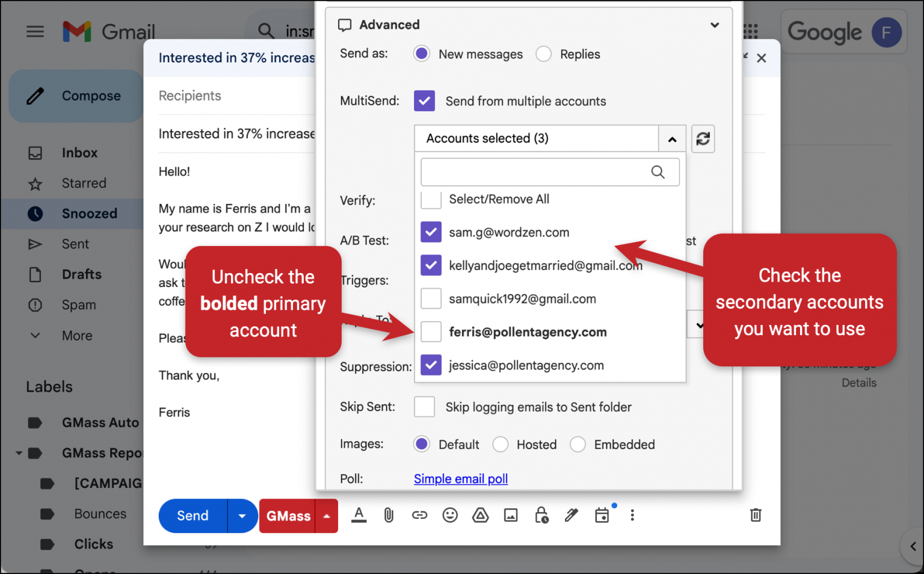This screenshot has width=924, height=574.
Task: Open the Simple email poll link
Action: click(x=460, y=478)
